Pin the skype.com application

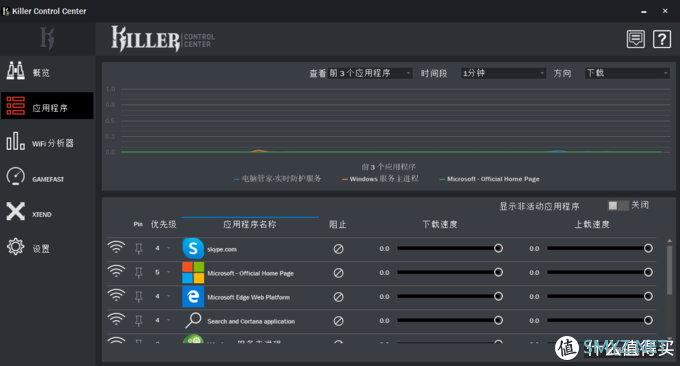pyautogui.click(x=139, y=249)
